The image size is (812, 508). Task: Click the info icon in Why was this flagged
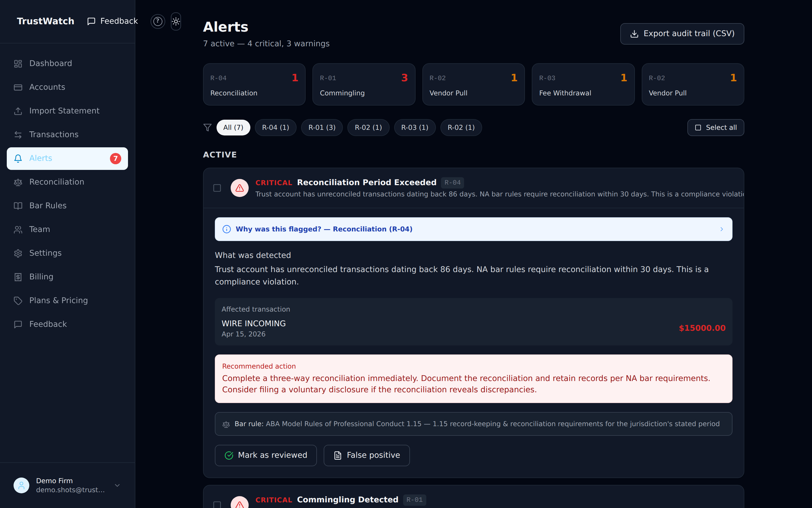pos(227,229)
